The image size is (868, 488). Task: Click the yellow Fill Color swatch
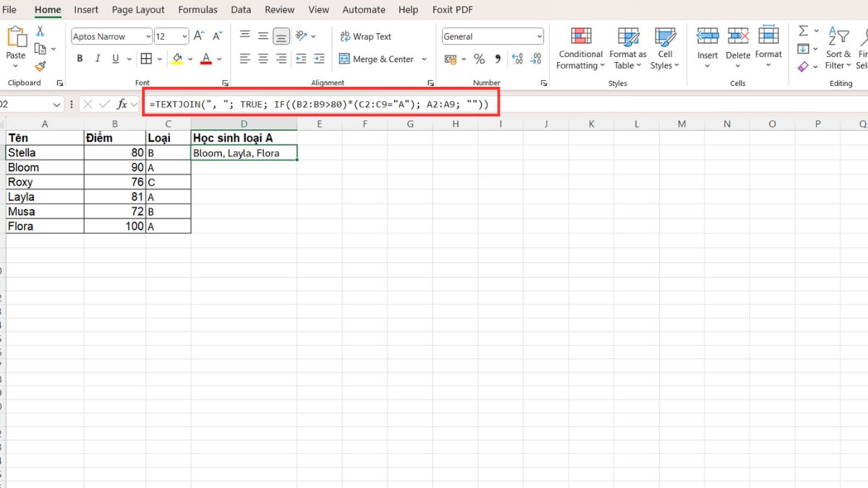pos(177,59)
